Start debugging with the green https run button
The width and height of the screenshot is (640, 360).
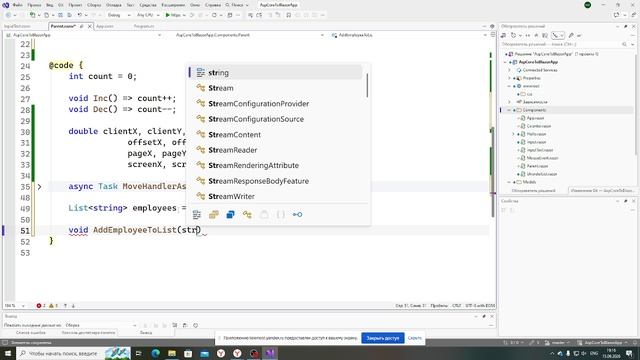(x=173, y=15)
